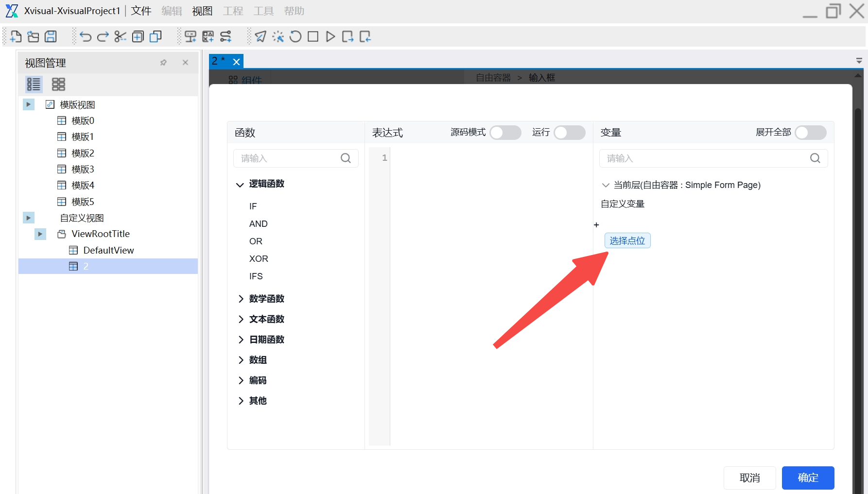Click the square stop icon
This screenshot has width=868, height=494.
click(x=313, y=36)
